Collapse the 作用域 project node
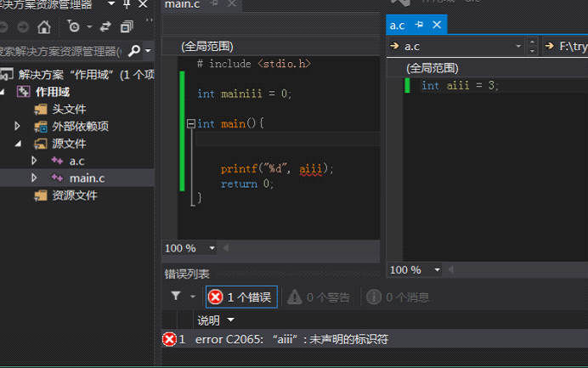Screen dimensions: 588x368 3,92
